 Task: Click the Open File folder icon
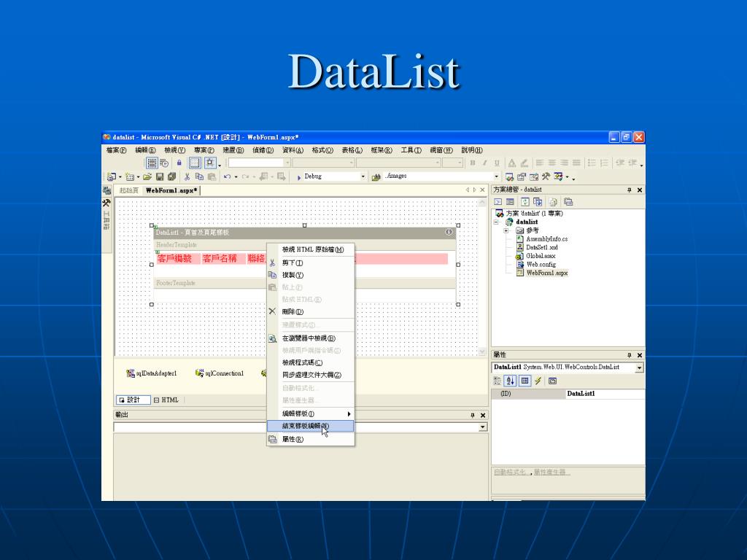(147, 176)
